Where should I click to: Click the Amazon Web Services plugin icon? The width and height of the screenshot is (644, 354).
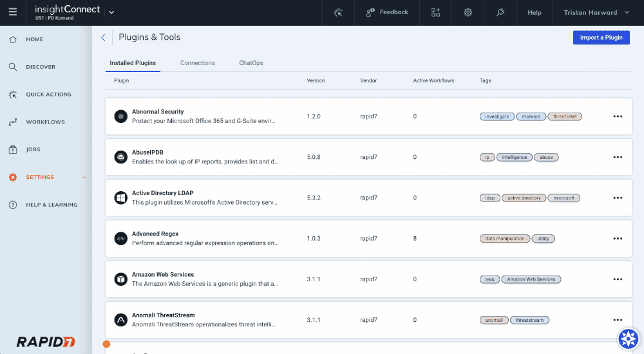121,279
